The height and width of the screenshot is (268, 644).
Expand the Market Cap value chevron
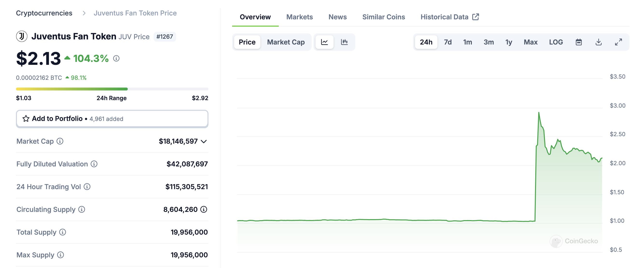[204, 141]
